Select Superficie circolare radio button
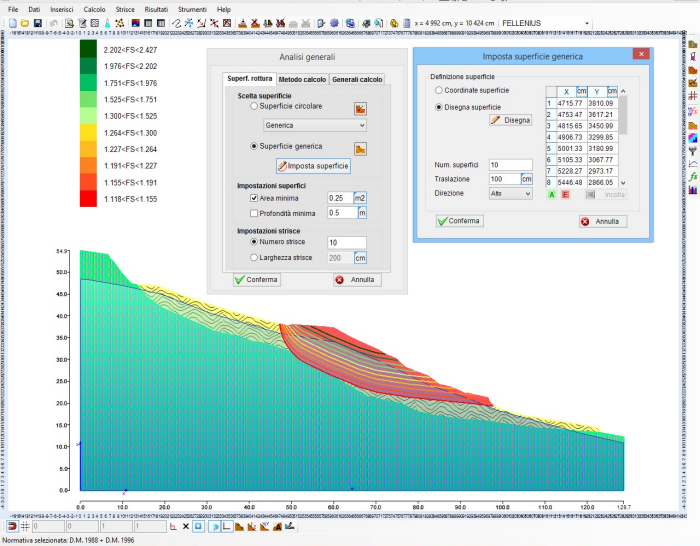The image size is (700, 546). click(254, 106)
